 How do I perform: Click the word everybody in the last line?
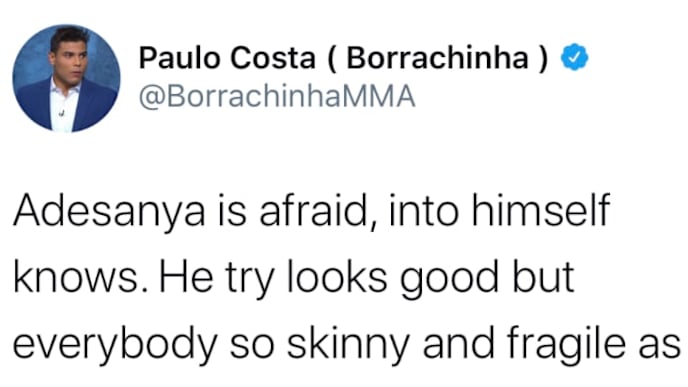click(115, 345)
